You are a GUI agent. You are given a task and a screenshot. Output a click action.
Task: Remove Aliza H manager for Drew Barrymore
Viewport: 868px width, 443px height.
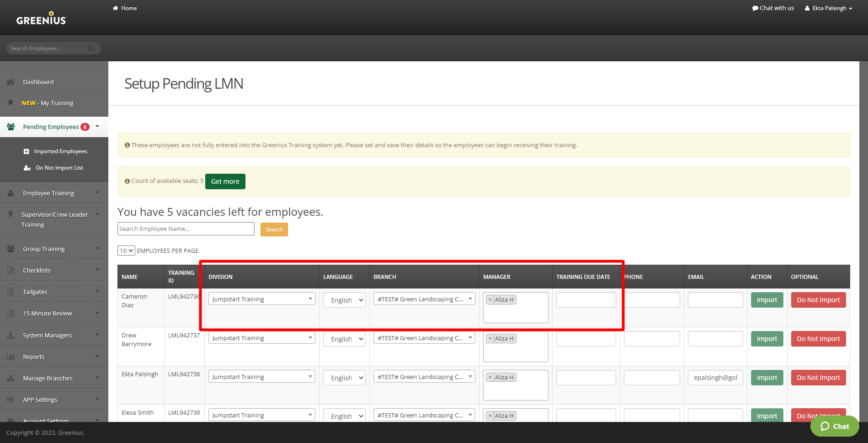tap(490, 339)
